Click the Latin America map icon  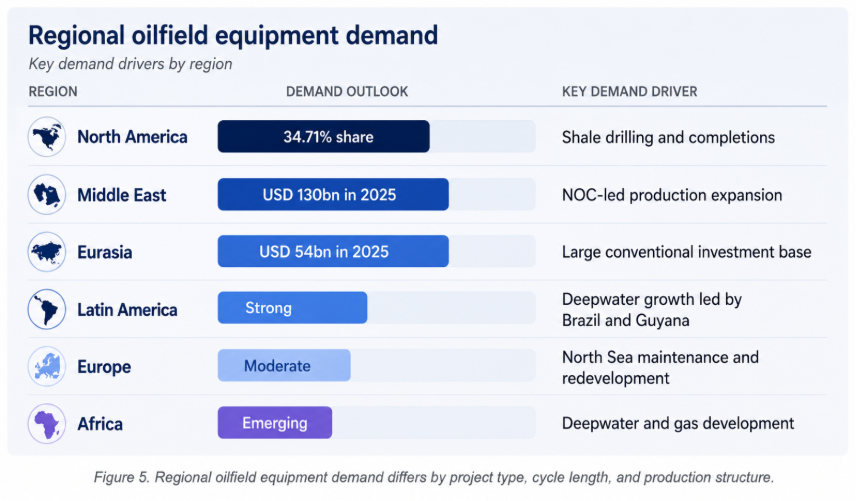(46, 309)
